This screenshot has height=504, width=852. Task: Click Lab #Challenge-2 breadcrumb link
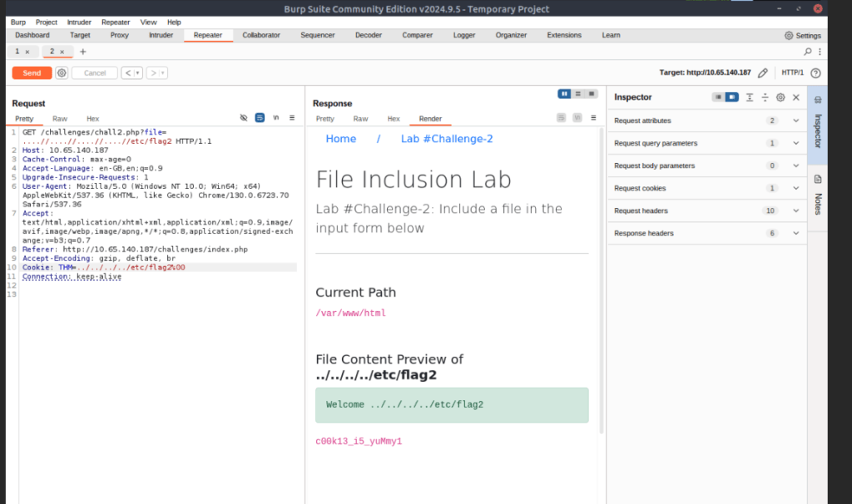(447, 139)
